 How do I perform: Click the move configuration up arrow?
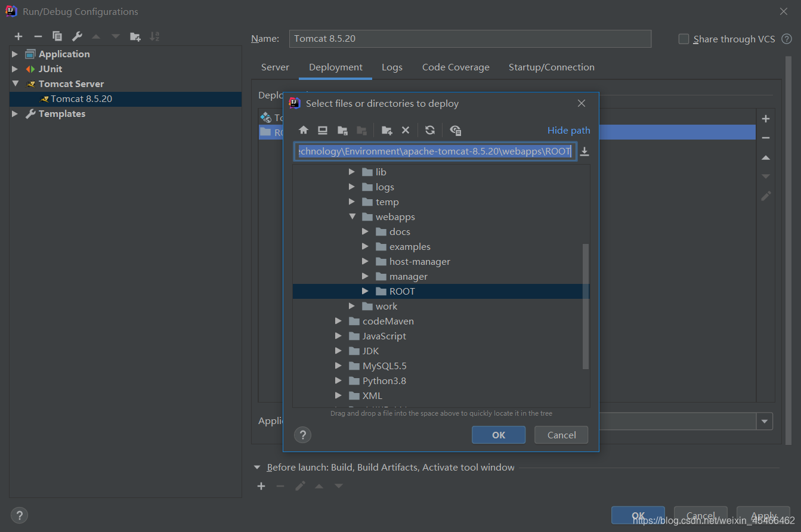pyautogui.click(x=96, y=36)
